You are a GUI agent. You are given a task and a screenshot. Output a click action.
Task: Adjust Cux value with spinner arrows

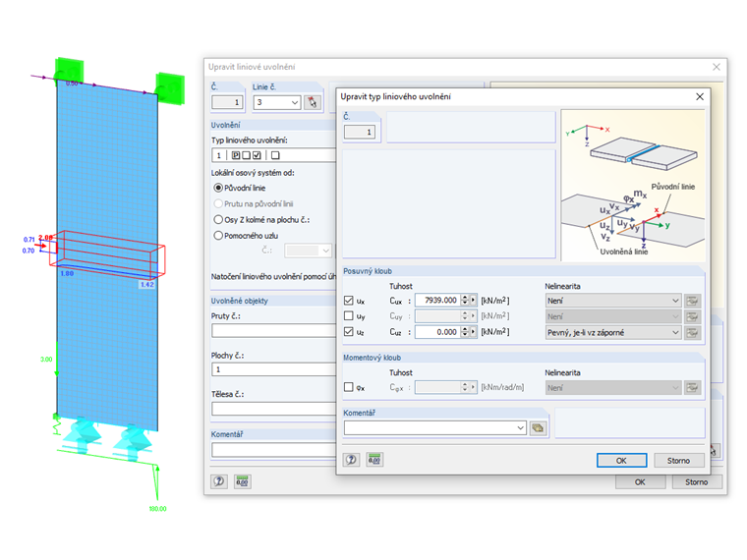(465, 301)
